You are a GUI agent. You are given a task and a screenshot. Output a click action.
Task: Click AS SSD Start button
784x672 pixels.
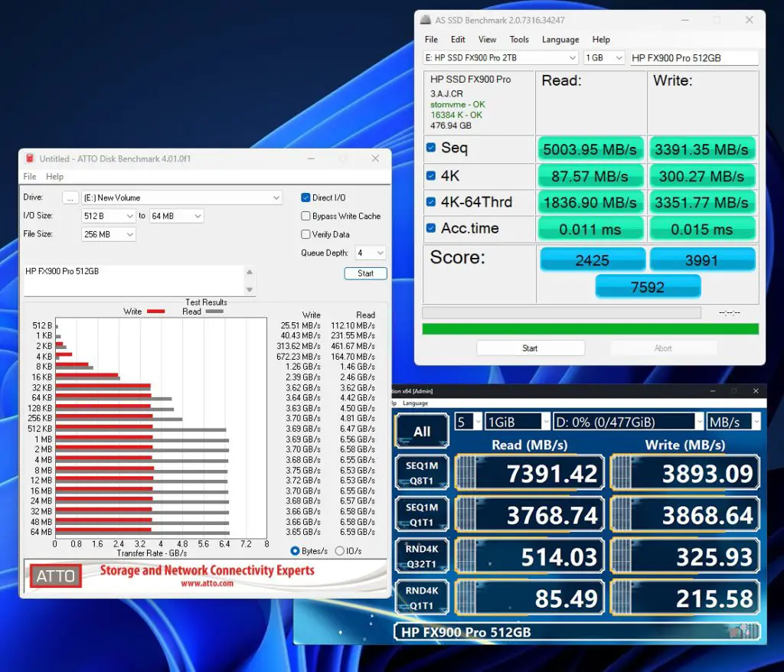(531, 348)
